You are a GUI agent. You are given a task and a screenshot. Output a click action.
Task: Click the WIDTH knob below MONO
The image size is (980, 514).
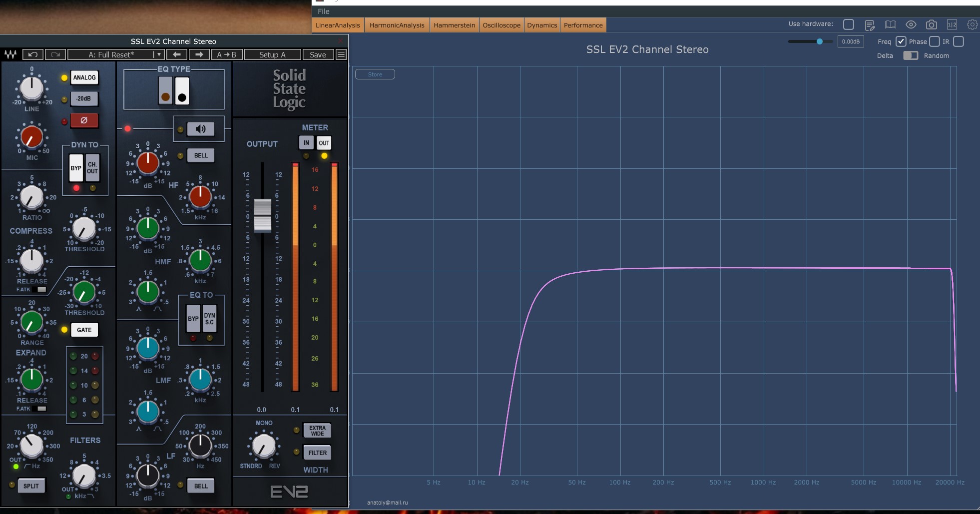point(264,446)
